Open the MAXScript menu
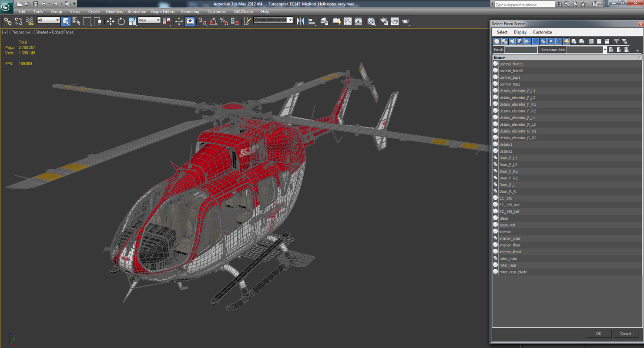The width and height of the screenshot is (644, 348). point(244,12)
